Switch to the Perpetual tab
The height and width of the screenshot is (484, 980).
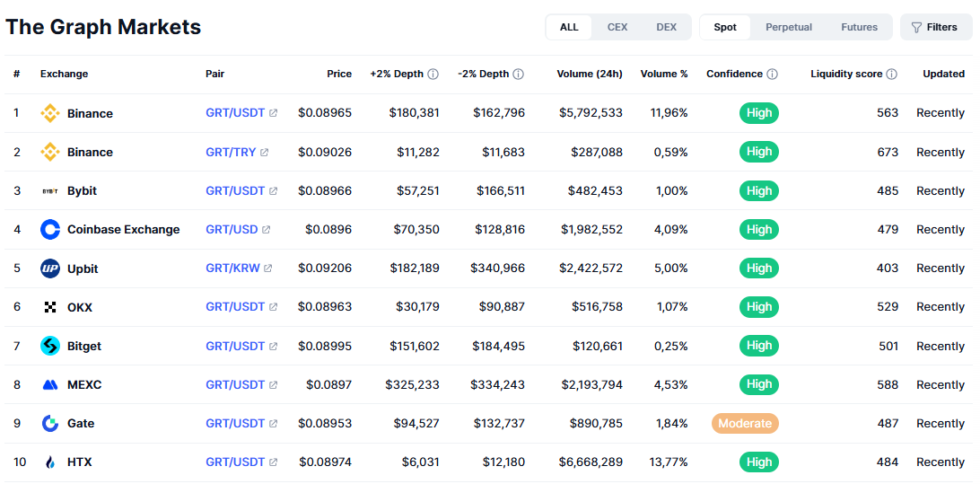789,27
